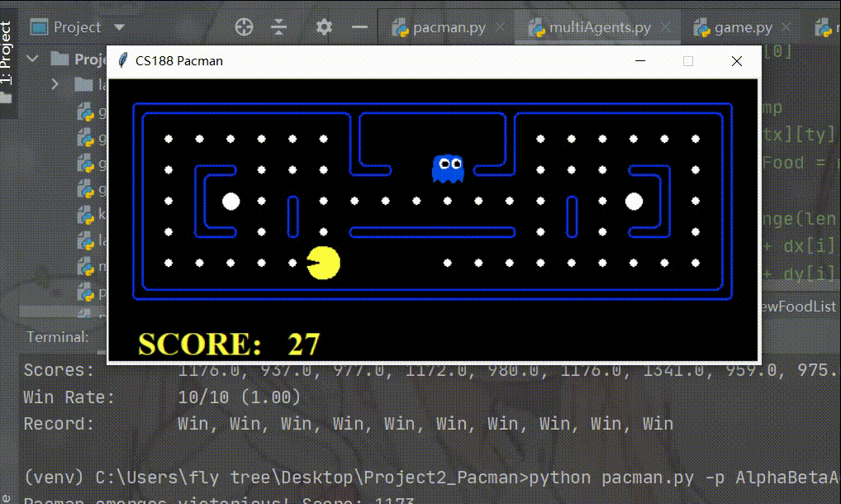Open the project settings gear icon
Viewport: 841px width, 504px height.
(324, 26)
